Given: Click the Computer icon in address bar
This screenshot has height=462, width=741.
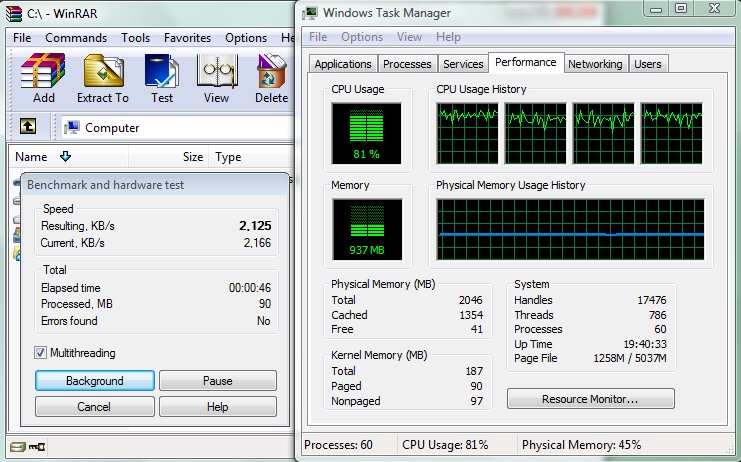Looking at the screenshot, I should (x=72, y=127).
